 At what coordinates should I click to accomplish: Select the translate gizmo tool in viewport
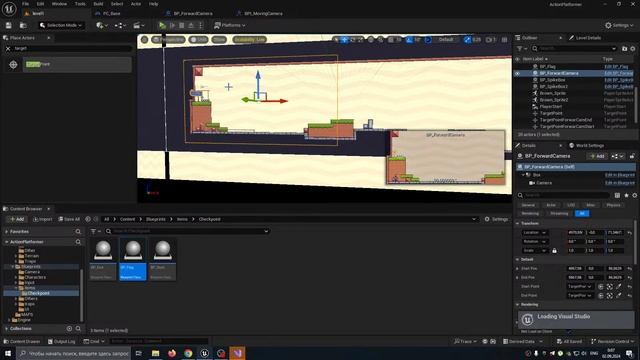coord(344,40)
